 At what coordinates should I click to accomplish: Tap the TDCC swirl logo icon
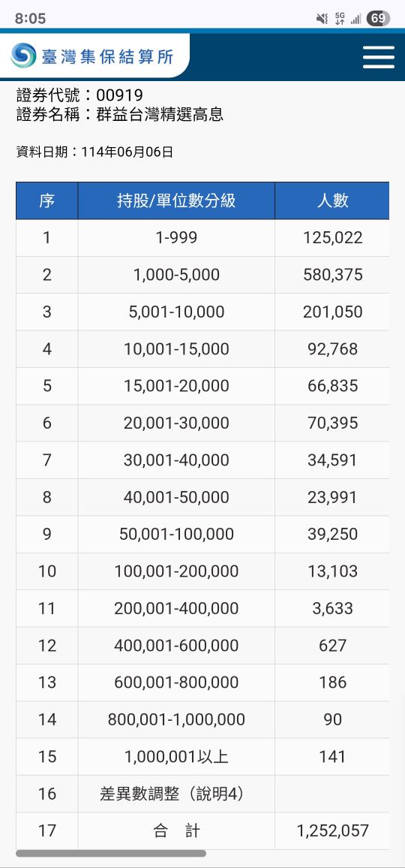tap(24, 56)
